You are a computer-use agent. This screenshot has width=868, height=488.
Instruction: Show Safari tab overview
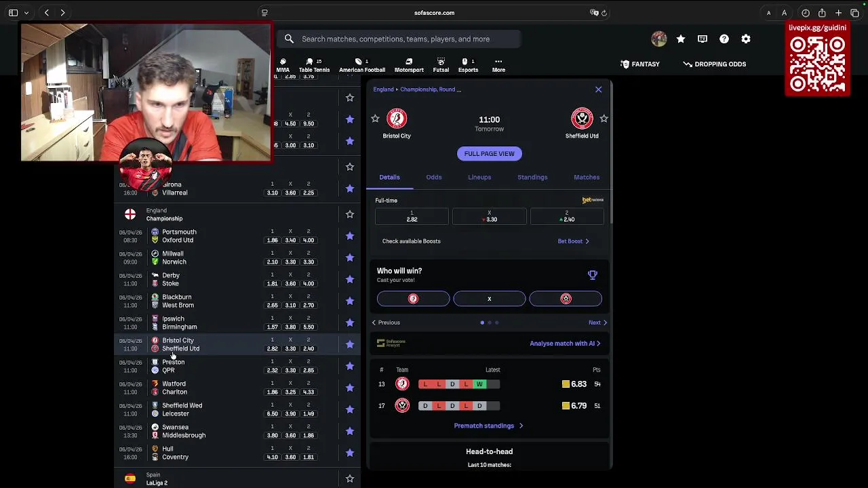pos(854,12)
